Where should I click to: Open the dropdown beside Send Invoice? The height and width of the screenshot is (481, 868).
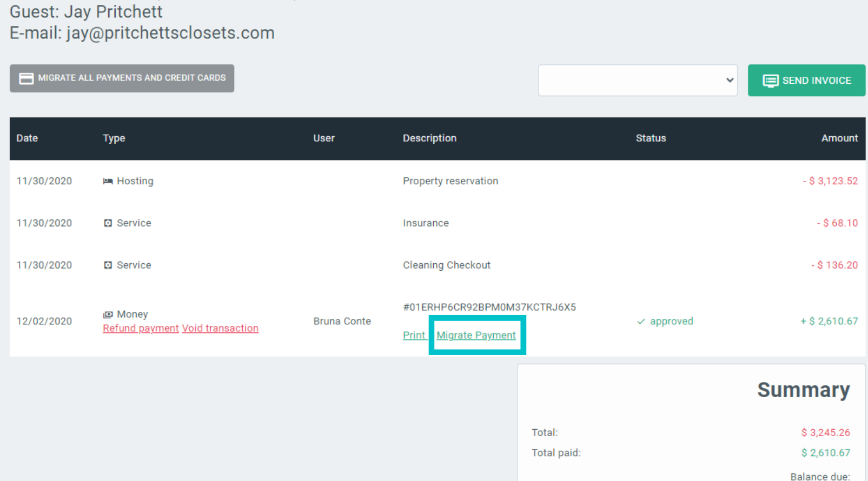[x=637, y=81]
